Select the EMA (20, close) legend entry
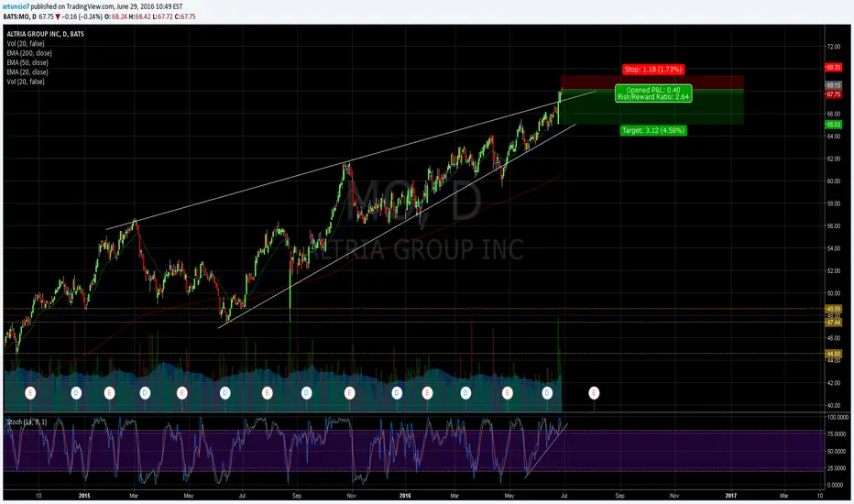 click(x=27, y=71)
